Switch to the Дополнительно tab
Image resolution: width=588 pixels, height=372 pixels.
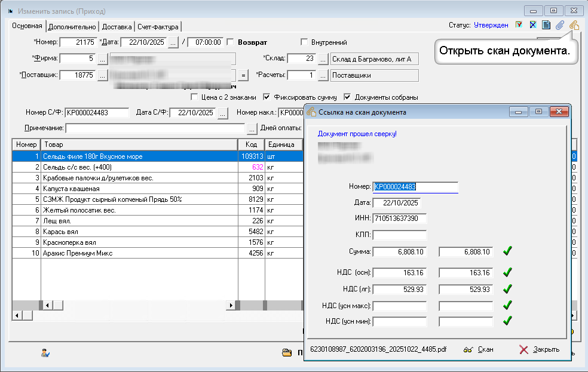[72, 27]
